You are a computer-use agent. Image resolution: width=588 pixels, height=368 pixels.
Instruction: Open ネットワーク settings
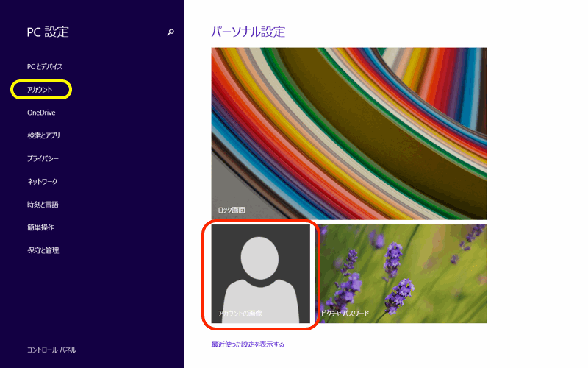coord(42,181)
